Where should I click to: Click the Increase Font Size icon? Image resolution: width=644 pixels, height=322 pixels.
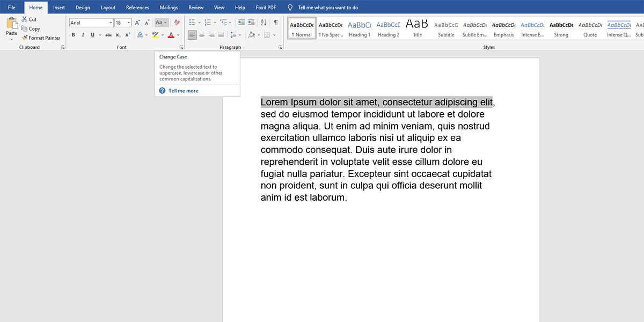coord(137,21)
